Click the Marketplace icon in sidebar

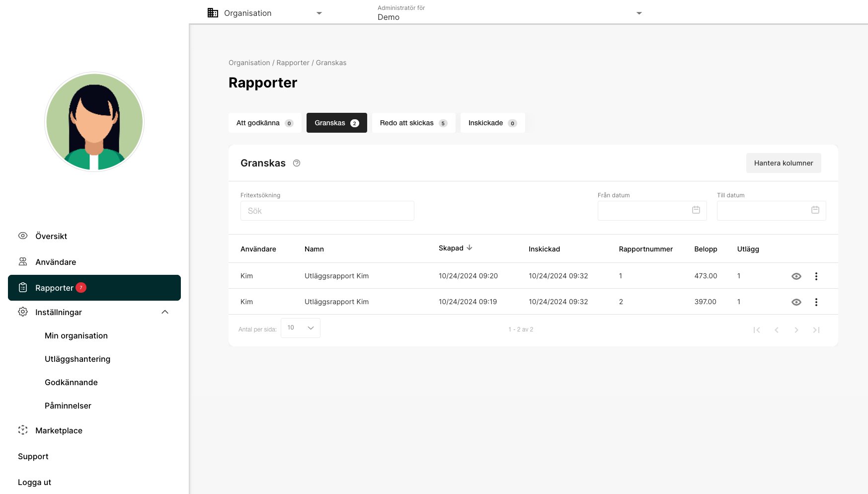(x=23, y=430)
